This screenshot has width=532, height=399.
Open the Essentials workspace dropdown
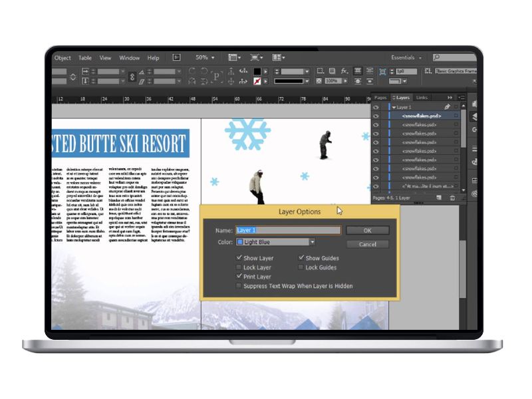406,58
